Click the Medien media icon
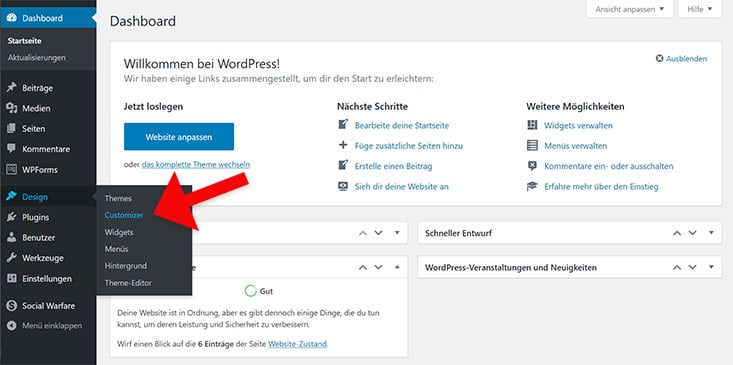This screenshot has width=733, height=365. tap(12, 108)
